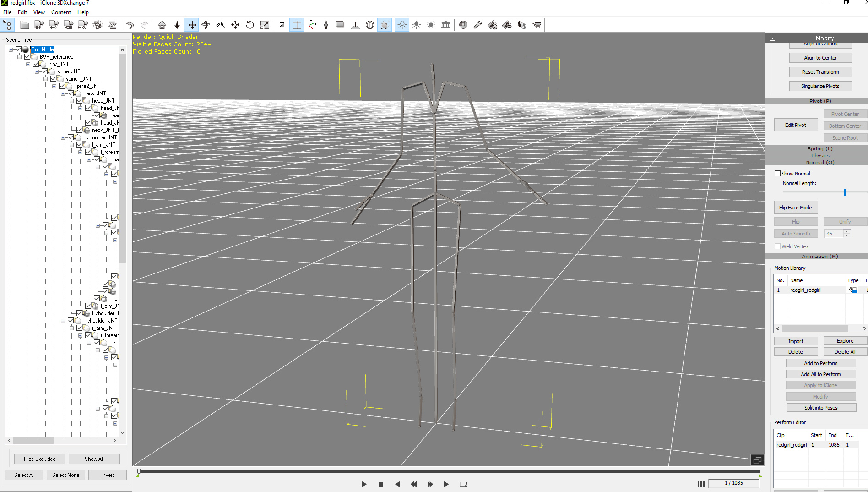This screenshot has width=868, height=492.
Task: Click the timeline playhead marker
Action: tap(139, 471)
